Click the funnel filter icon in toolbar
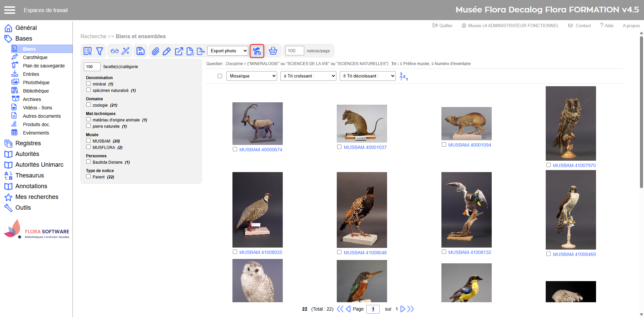644x317 pixels. (100, 51)
